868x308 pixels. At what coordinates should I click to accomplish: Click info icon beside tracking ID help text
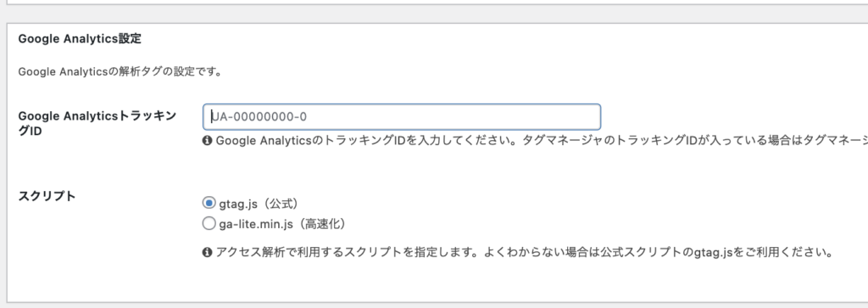click(x=208, y=141)
